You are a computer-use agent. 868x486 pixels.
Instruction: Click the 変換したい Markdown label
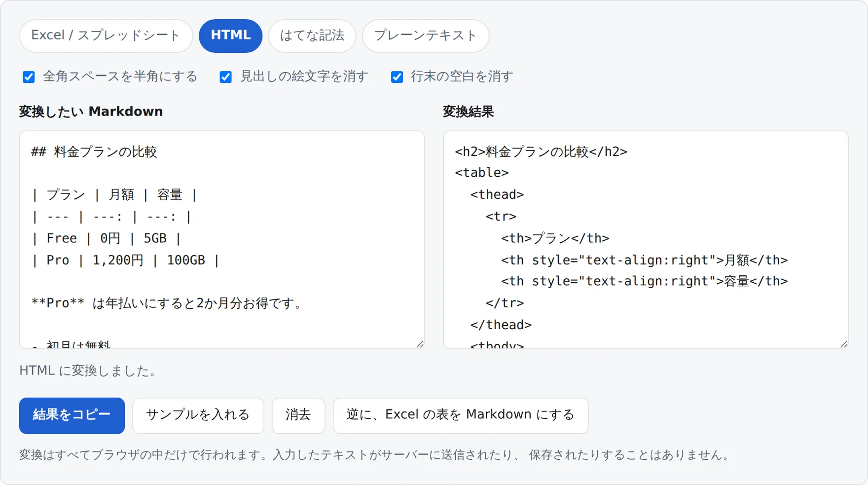[x=91, y=112]
